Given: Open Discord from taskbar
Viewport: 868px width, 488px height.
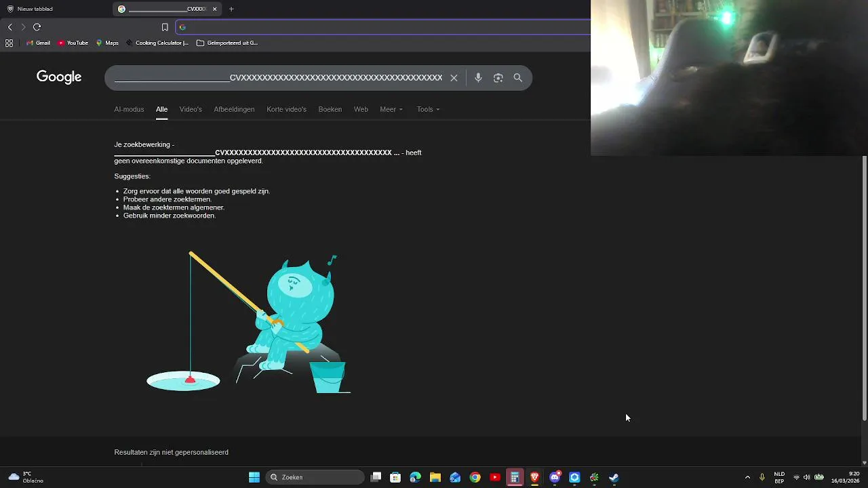Looking at the screenshot, I should coord(555,477).
